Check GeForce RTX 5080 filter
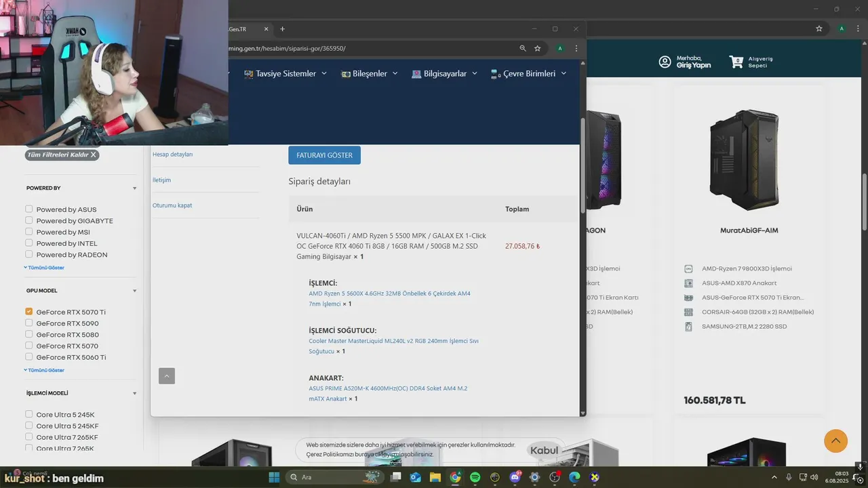The width and height of the screenshot is (868, 488). coord(29,334)
